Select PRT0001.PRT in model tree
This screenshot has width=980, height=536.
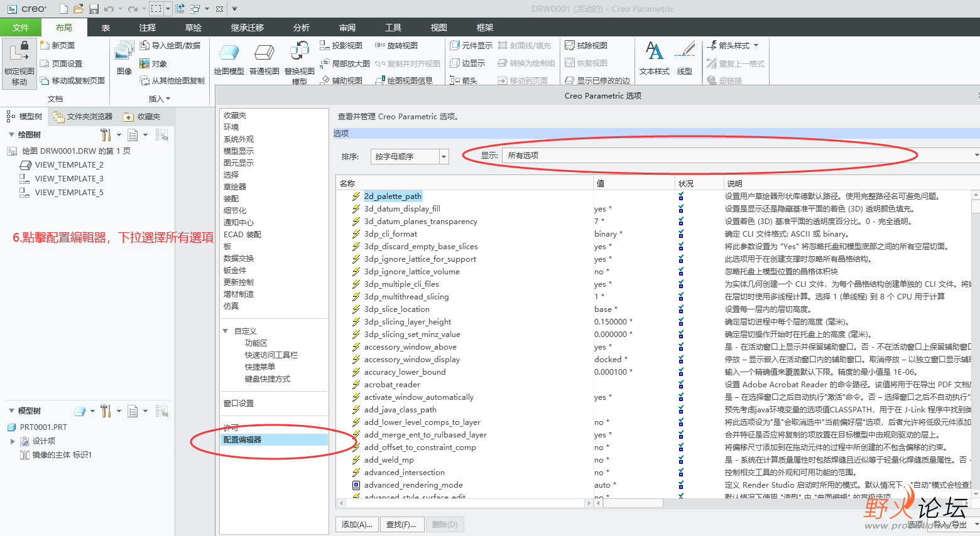43,427
